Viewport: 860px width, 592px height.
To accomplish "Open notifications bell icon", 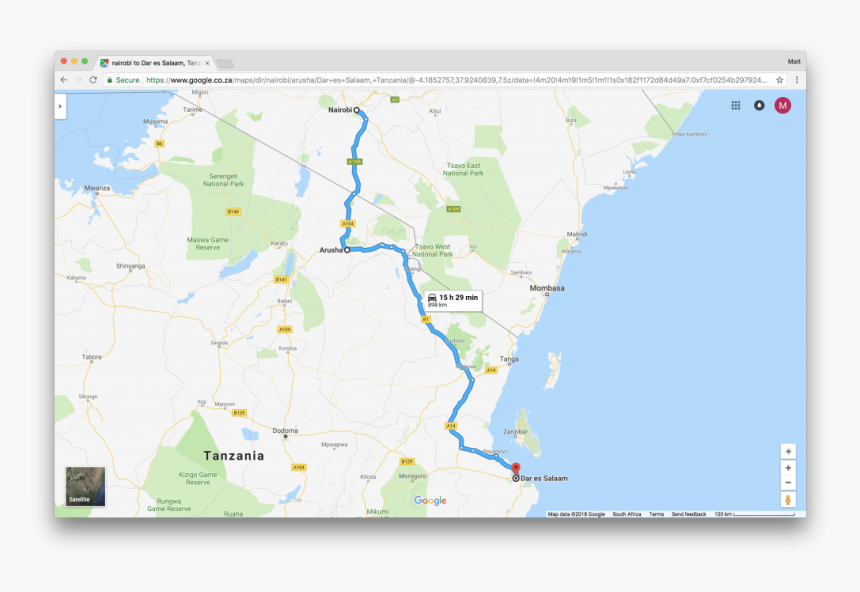I will 759,105.
